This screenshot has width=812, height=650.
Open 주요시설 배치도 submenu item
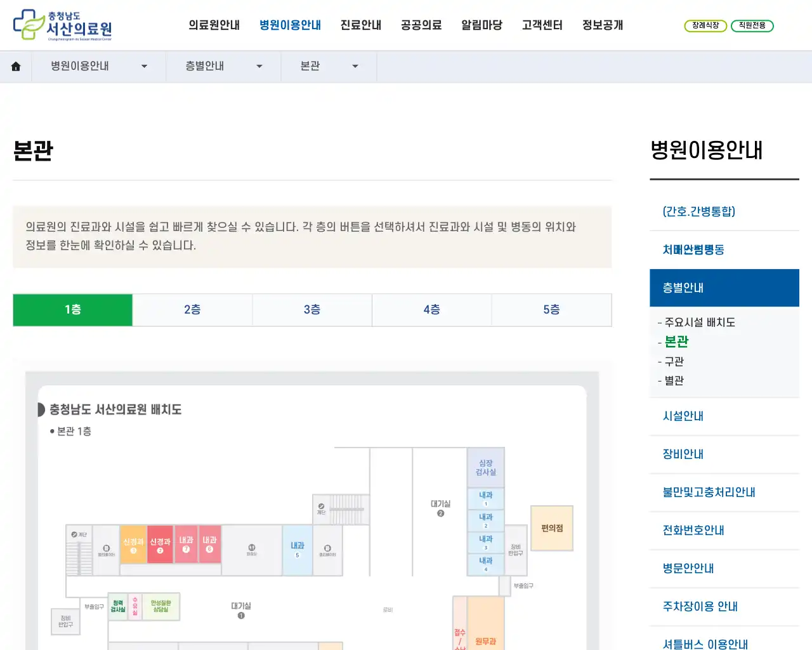tap(699, 322)
